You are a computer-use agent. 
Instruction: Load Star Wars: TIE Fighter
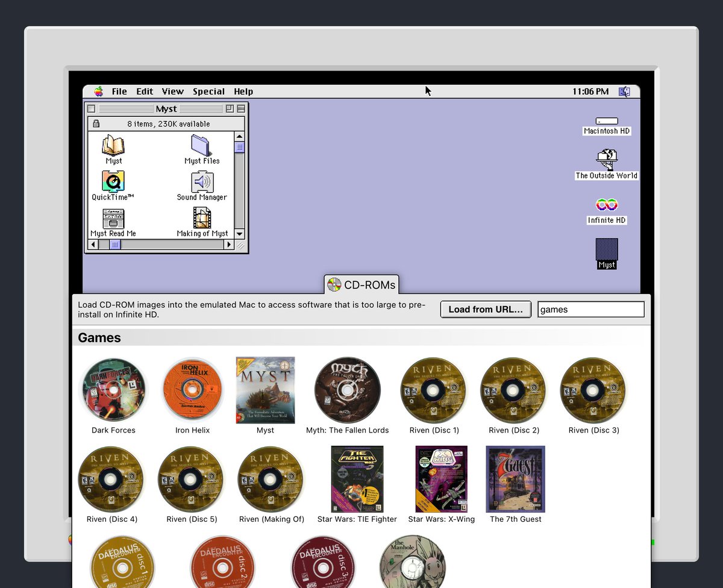357,479
